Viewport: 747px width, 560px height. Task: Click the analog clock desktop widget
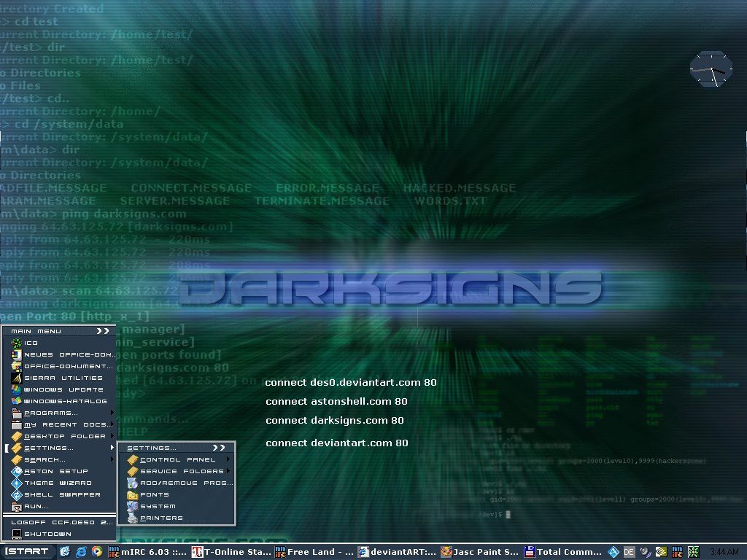coord(711,69)
